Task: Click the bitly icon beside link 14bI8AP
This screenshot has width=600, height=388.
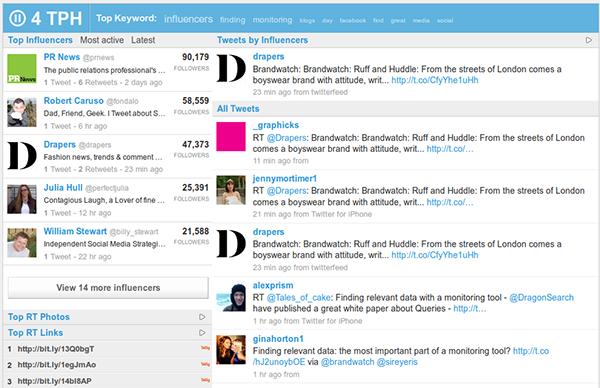Action: [205, 380]
